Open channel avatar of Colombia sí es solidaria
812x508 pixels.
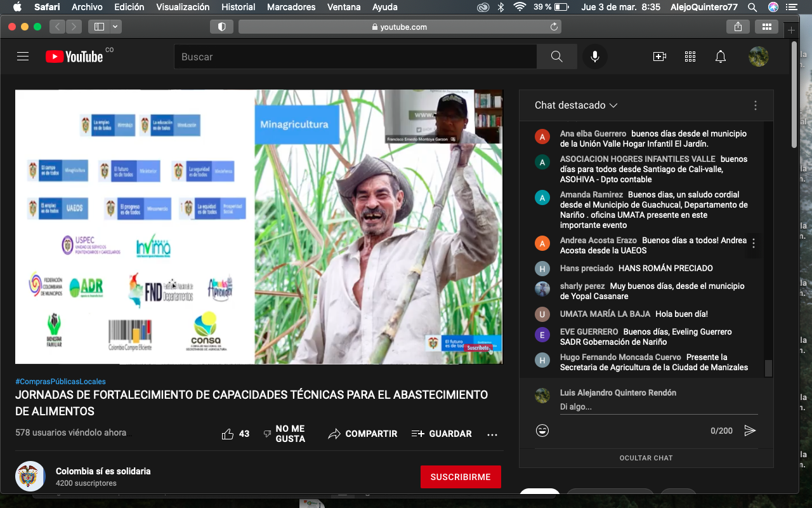pos(30,476)
